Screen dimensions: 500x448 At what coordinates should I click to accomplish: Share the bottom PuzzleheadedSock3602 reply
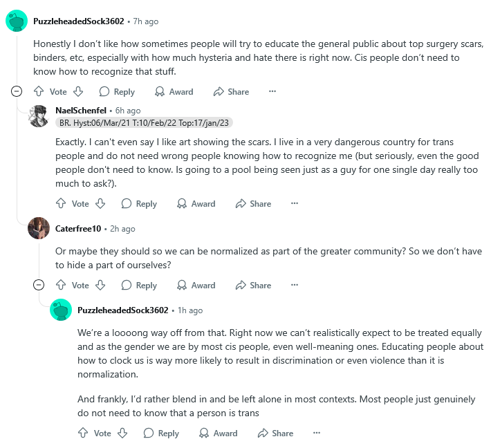point(275,433)
